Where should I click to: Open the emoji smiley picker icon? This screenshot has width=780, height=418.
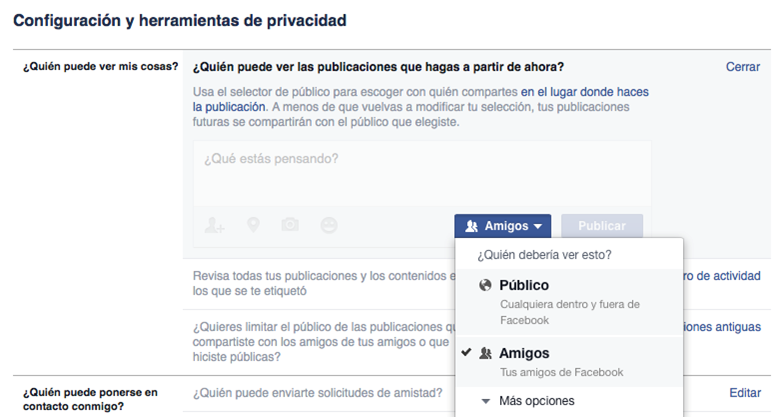pos(329,226)
